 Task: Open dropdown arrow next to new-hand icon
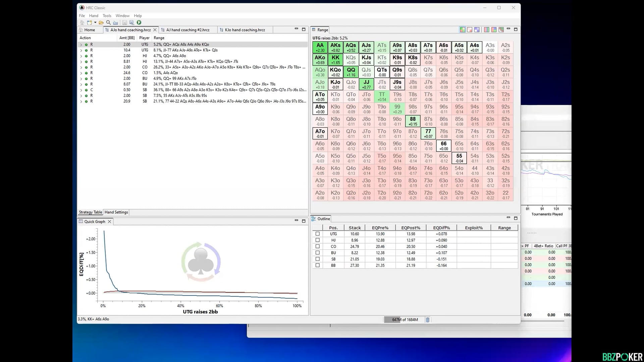click(x=95, y=22)
